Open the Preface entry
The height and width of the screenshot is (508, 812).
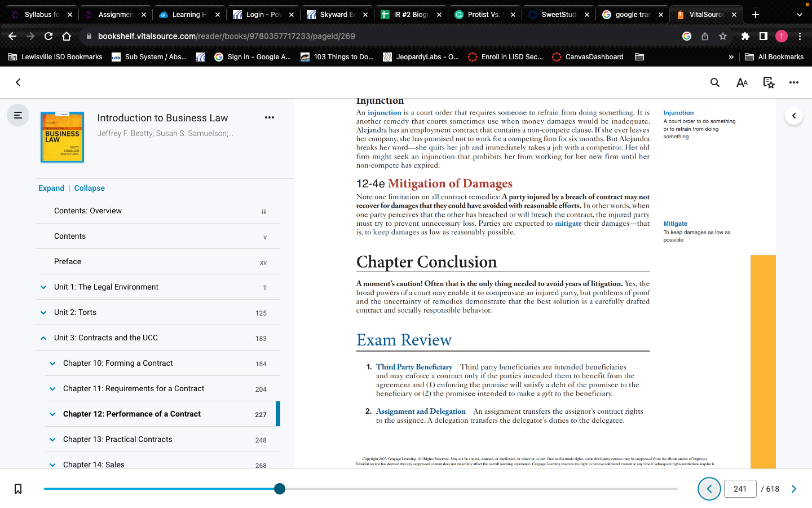pos(158,262)
